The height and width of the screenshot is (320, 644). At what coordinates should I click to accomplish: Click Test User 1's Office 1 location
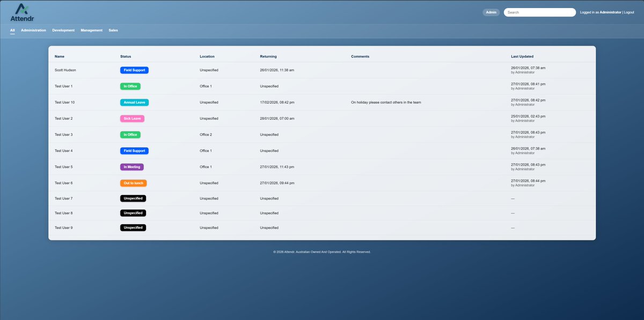click(x=206, y=86)
